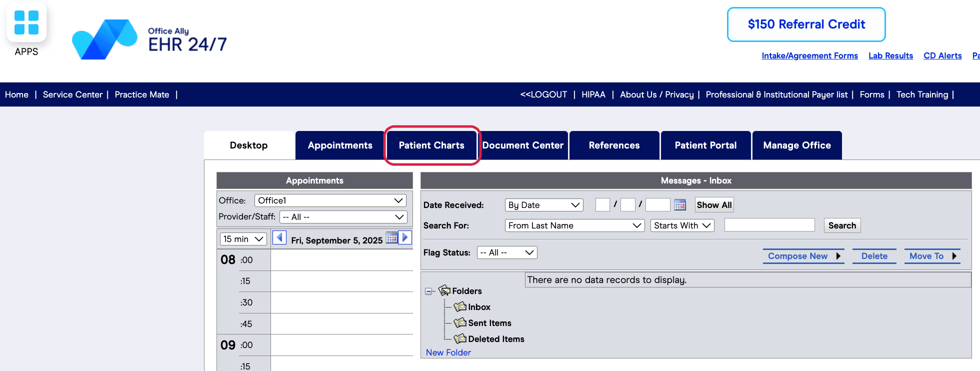Viewport: 980px width, 371px height.
Task: Click the search text input field
Action: click(769, 225)
